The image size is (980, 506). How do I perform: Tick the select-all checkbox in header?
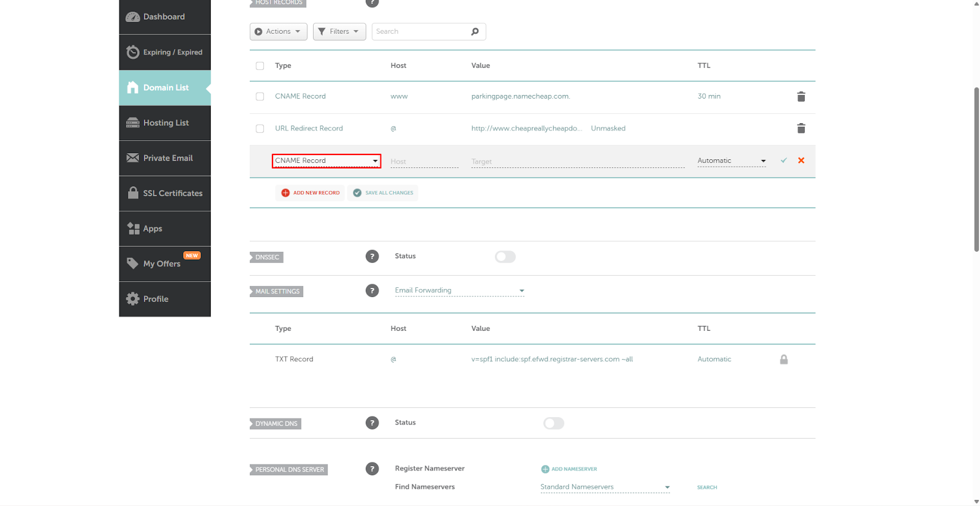260,66
